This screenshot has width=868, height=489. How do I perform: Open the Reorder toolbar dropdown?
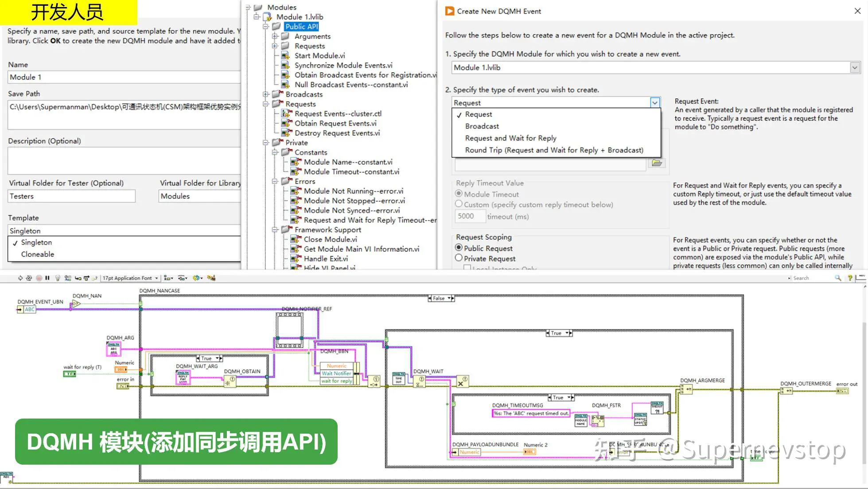198,278
